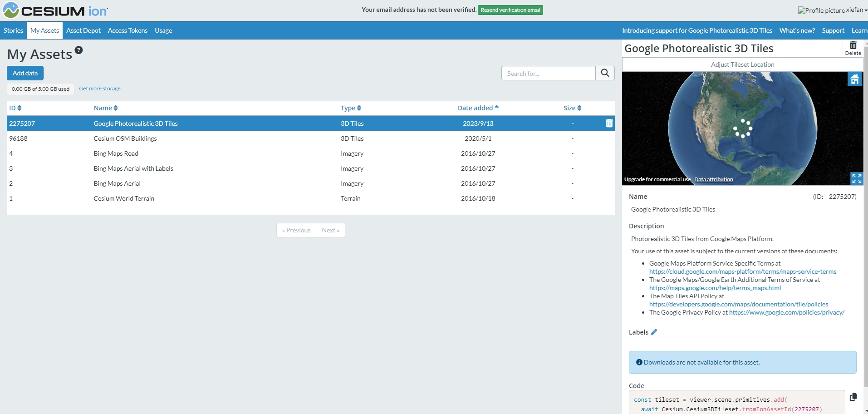
Task: Open the My Assets help icon
Action: 79,50
